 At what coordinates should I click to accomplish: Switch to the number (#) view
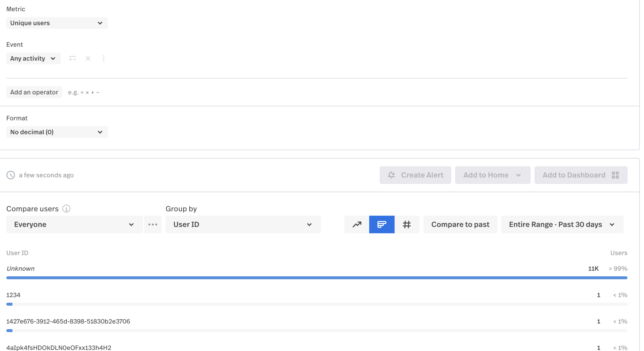[407, 224]
